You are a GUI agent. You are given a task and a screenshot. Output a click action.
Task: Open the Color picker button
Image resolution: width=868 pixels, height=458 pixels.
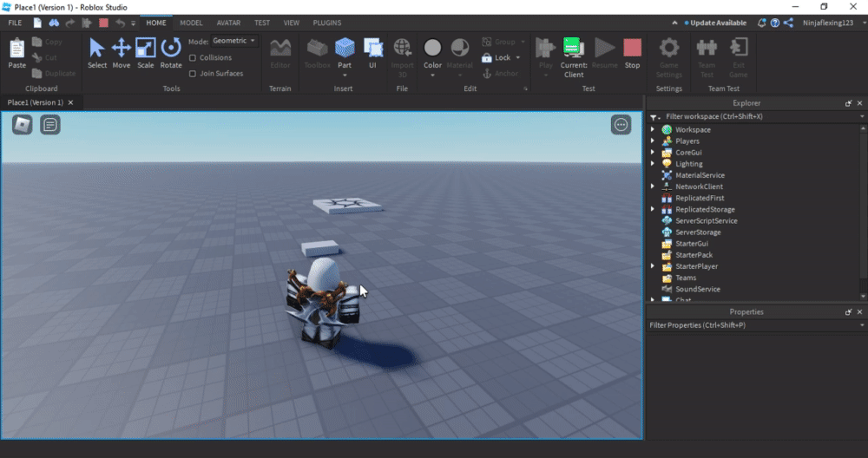point(432,52)
